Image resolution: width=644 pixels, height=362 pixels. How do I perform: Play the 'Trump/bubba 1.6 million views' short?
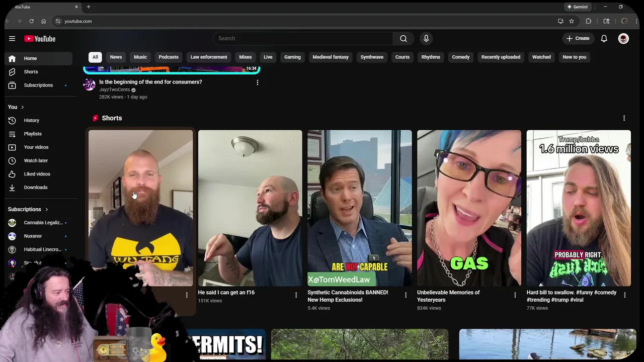click(579, 208)
